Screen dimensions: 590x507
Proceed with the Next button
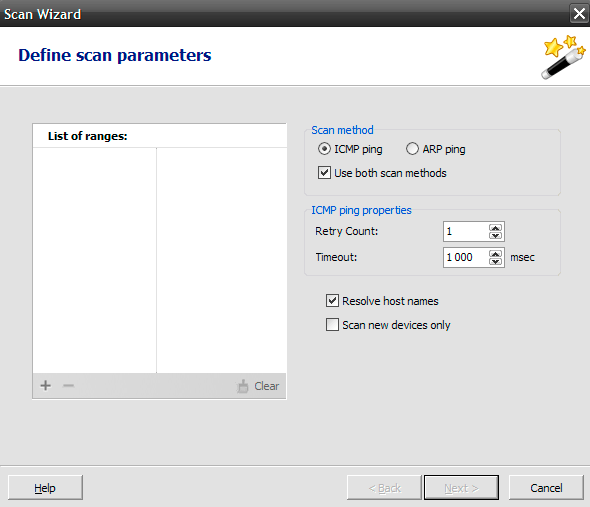[461, 488]
